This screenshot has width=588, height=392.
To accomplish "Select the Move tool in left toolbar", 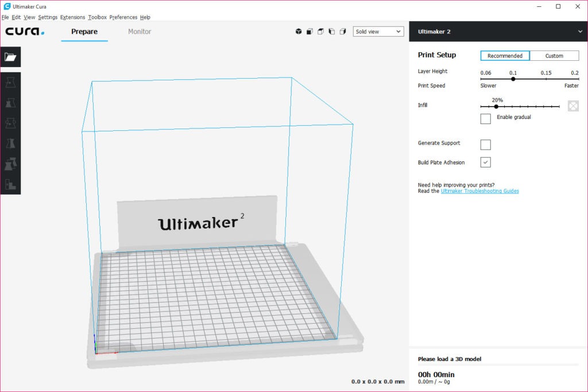I will pos(10,83).
